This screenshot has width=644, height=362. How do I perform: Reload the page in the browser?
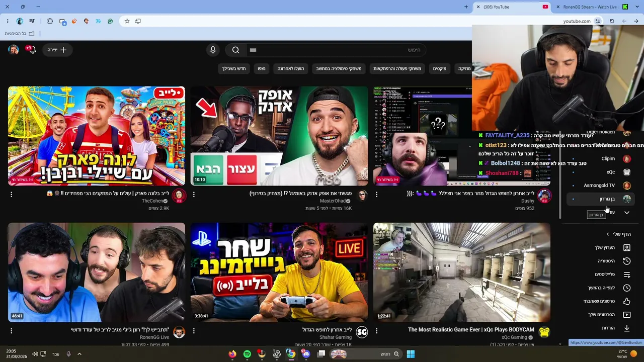coord(612,21)
